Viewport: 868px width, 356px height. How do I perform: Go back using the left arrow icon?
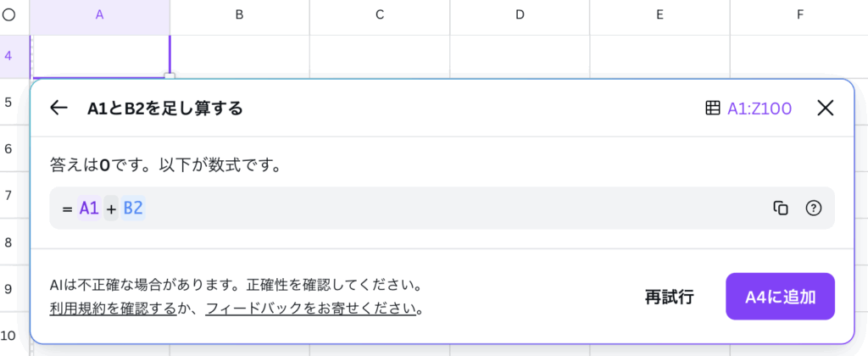click(x=58, y=108)
